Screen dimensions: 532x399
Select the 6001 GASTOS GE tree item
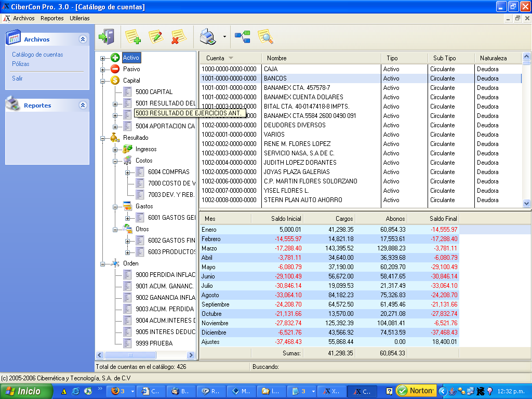tap(171, 218)
